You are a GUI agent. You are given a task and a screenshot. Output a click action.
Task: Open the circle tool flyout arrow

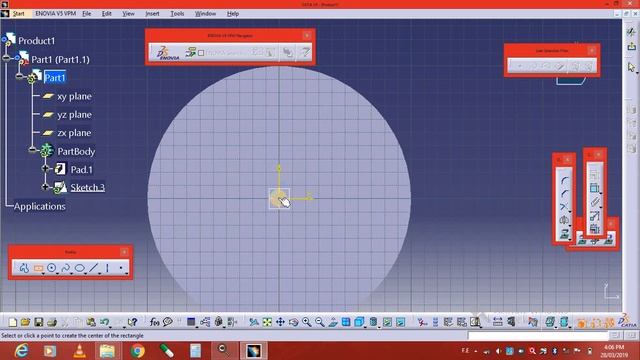point(57,273)
